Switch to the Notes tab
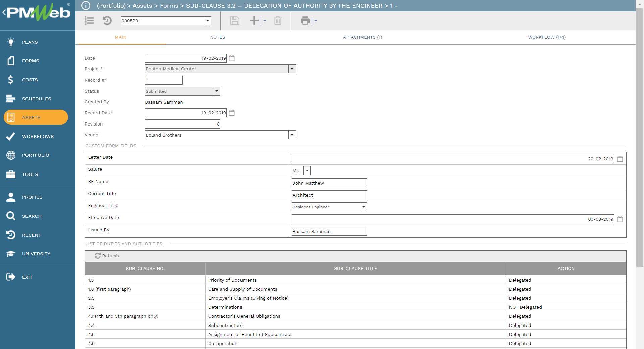This screenshot has width=644, height=349. tap(218, 37)
